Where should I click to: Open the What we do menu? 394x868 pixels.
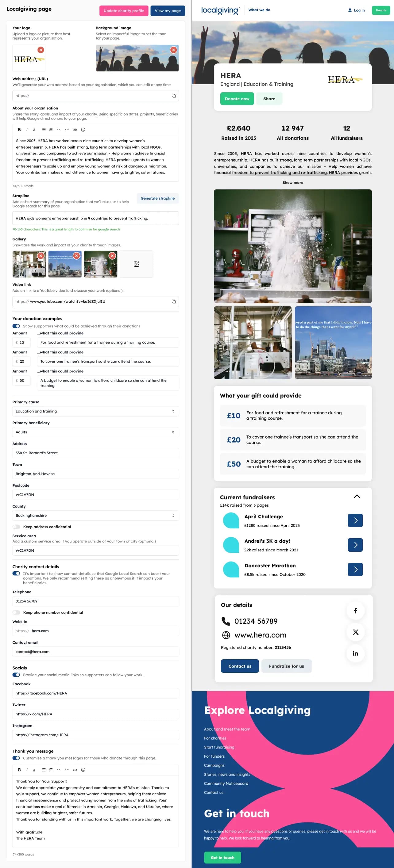point(259,10)
